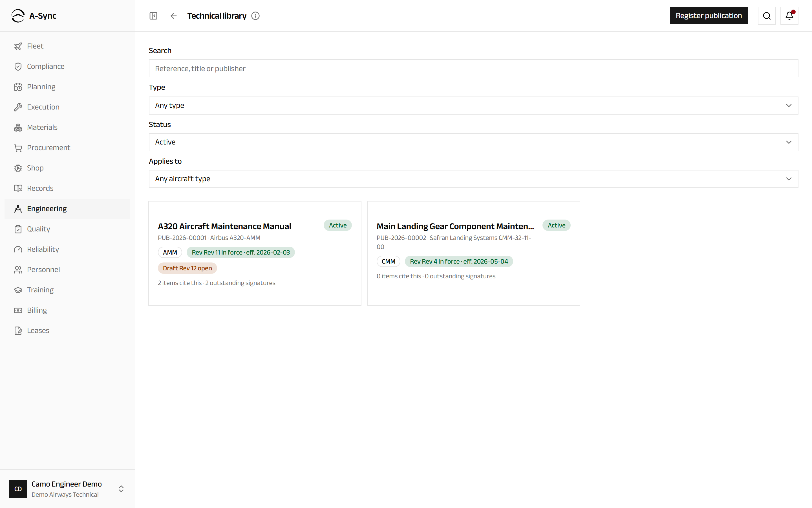Collapse the sidebar panel icon

(x=153, y=16)
